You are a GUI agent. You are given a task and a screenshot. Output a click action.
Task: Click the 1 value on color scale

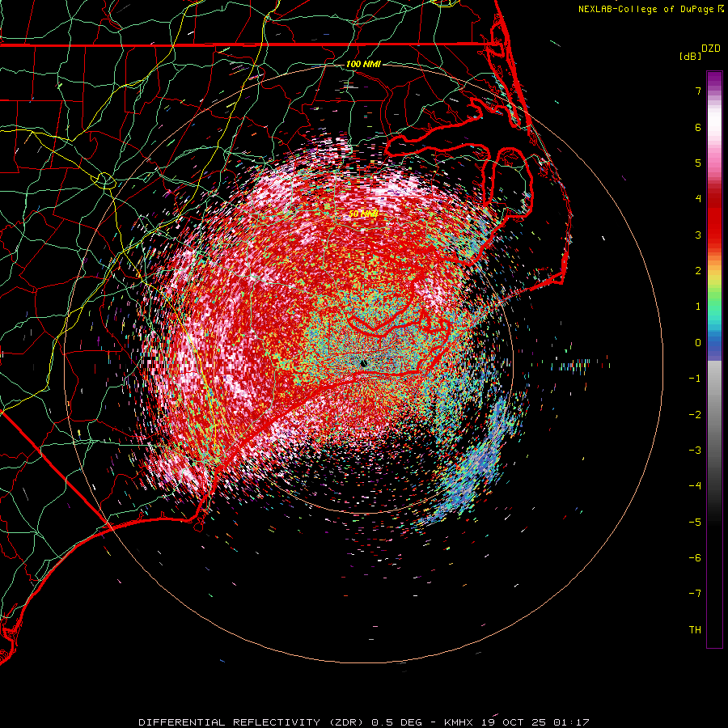coord(698,307)
